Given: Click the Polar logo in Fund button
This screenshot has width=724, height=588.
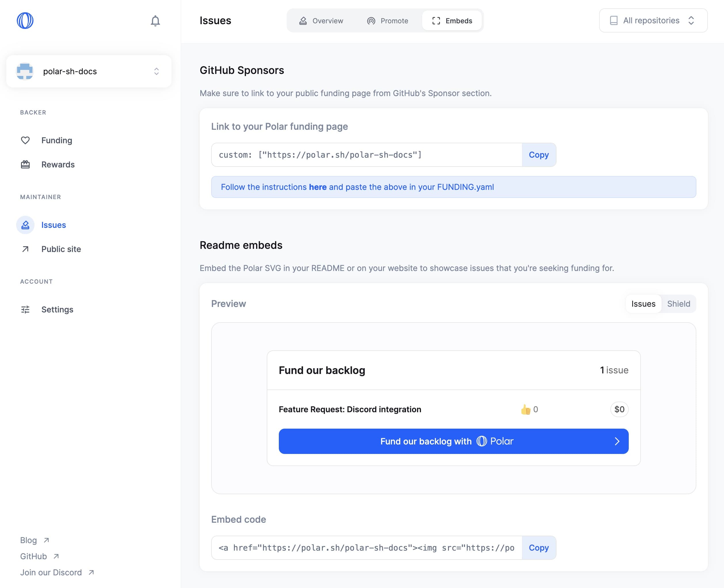Looking at the screenshot, I should 482,441.
